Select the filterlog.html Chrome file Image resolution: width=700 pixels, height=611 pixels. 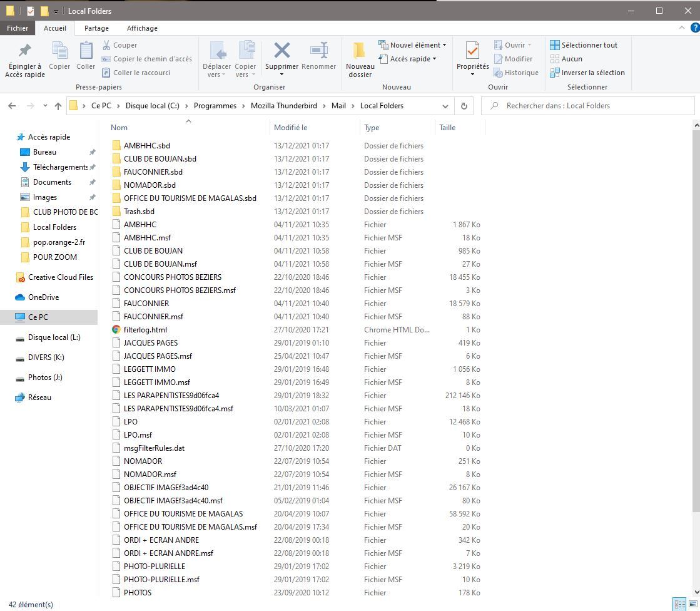[145, 330]
